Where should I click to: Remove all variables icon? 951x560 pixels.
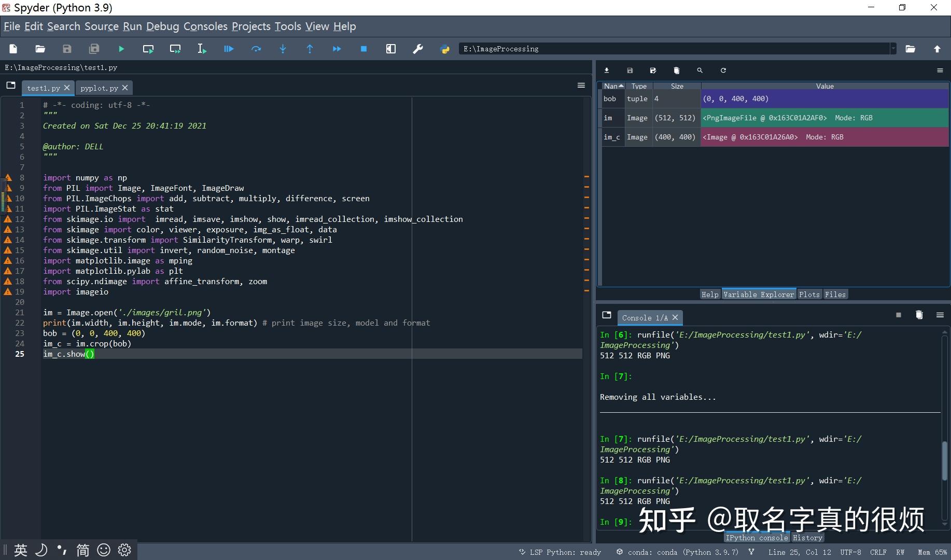[x=676, y=71]
